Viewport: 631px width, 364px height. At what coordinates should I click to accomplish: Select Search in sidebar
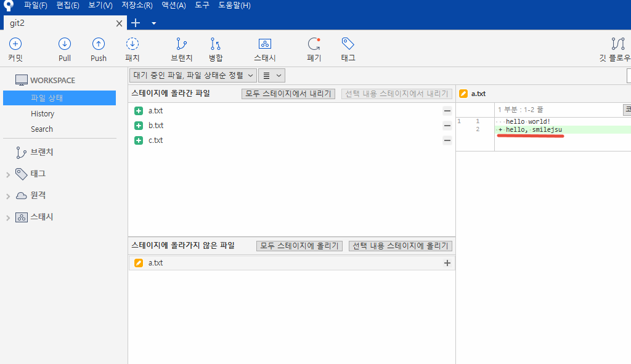pyautogui.click(x=42, y=129)
